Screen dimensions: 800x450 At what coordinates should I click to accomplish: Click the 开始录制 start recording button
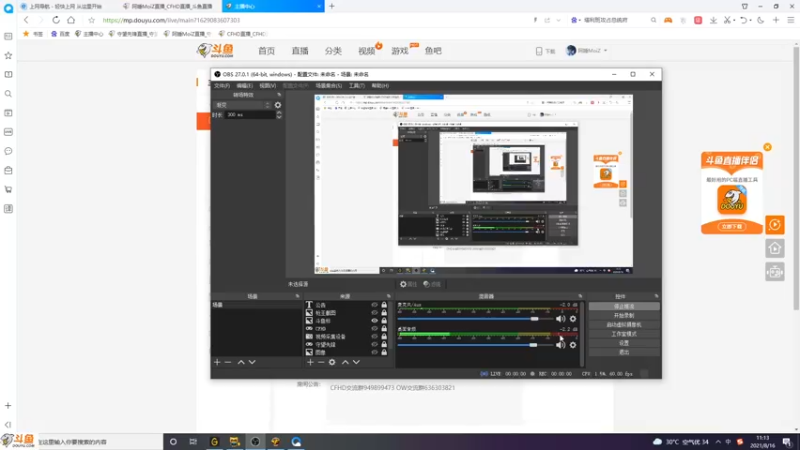pyautogui.click(x=623, y=315)
